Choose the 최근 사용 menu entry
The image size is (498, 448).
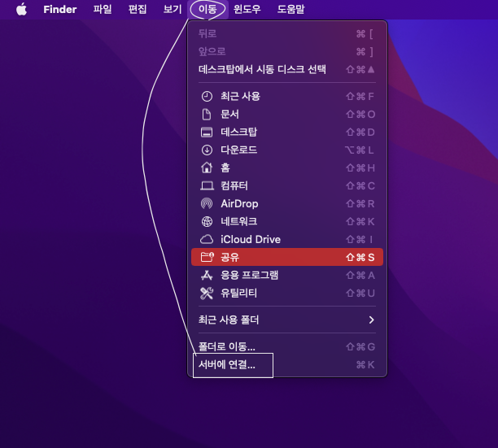[x=287, y=97]
